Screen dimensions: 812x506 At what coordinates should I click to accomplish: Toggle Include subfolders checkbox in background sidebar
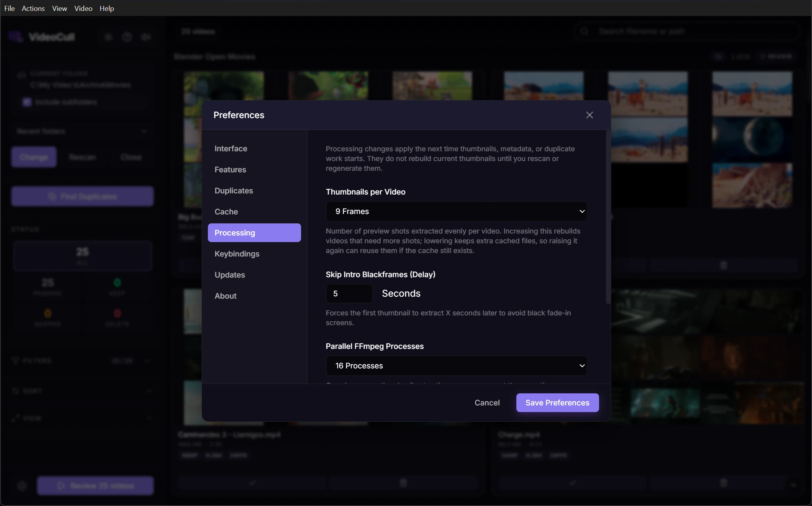click(x=27, y=102)
